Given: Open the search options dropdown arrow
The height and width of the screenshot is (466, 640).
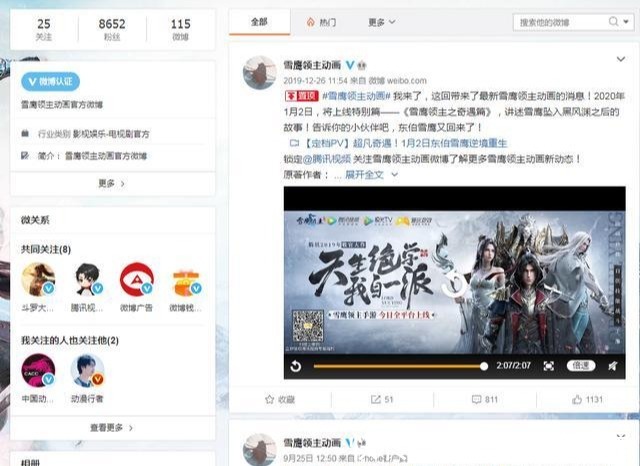Looking at the screenshot, I should click(626, 22).
